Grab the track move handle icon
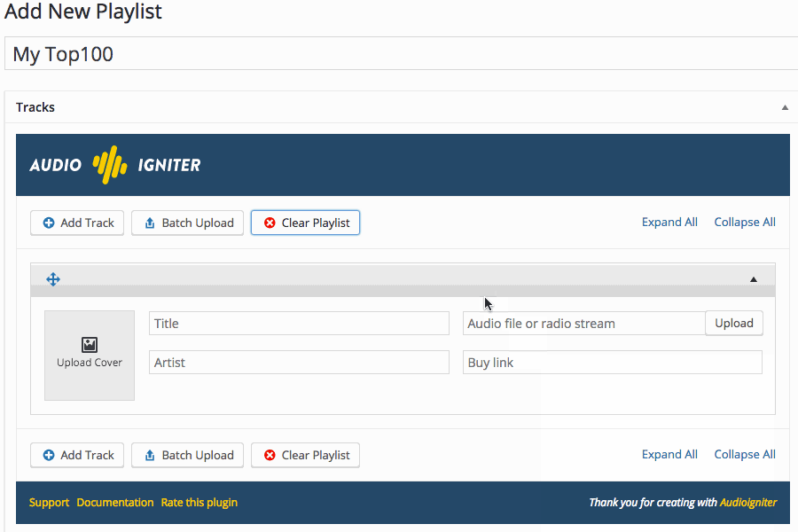798x532 pixels. click(53, 279)
